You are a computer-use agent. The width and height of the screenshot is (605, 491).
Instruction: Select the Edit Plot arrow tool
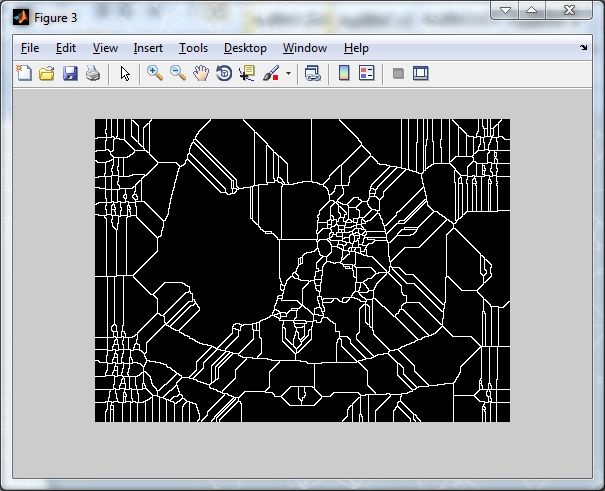point(125,73)
